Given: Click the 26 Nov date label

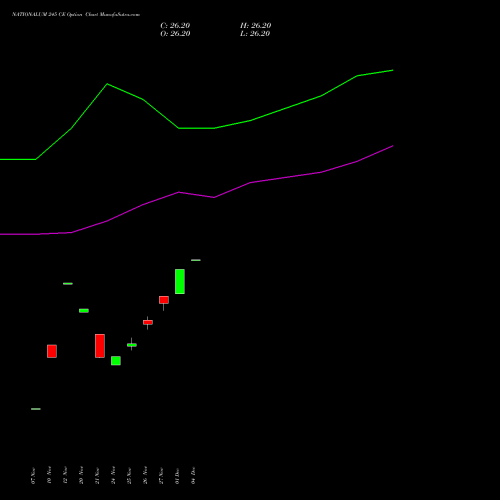Looking at the screenshot, I should [x=145, y=476].
